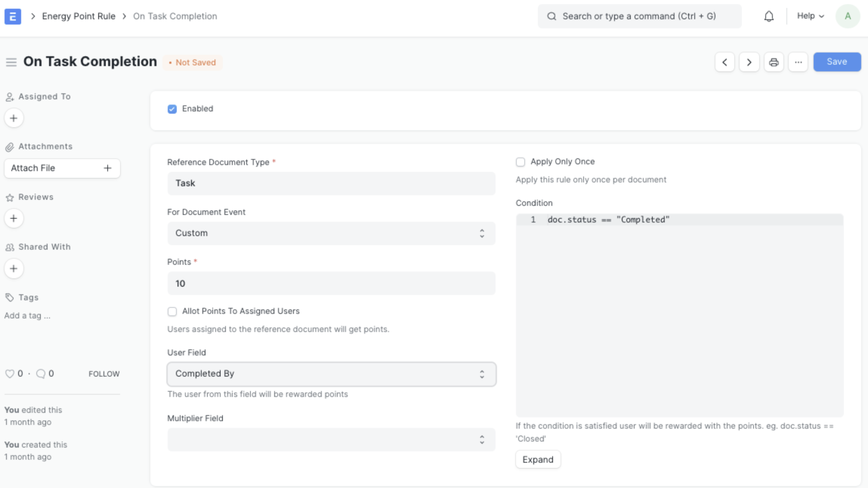Image resolution: width=868 pixels, height=488 pixels.
Task: Click the Expand condition button
Action: pos(538,460)
